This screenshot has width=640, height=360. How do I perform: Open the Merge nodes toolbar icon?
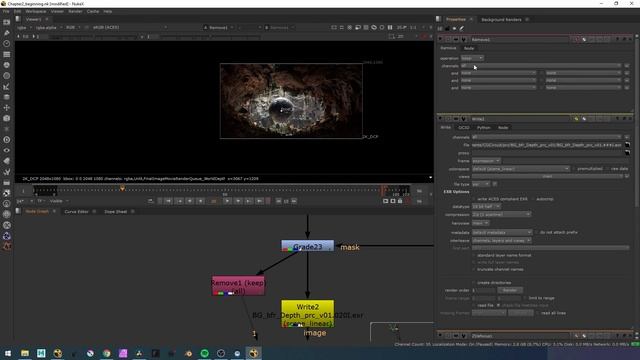click(7, 97)
